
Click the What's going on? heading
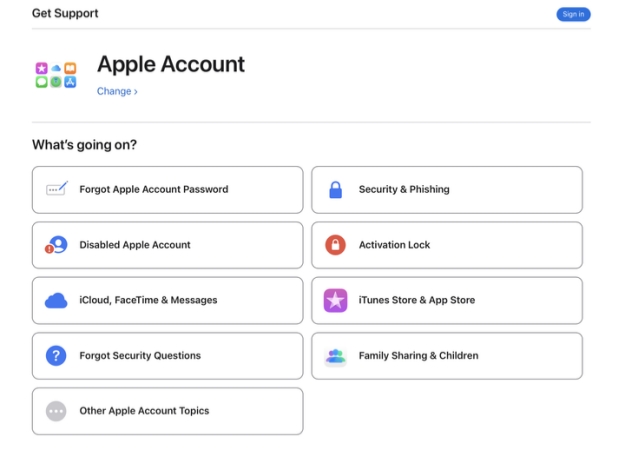84,145
